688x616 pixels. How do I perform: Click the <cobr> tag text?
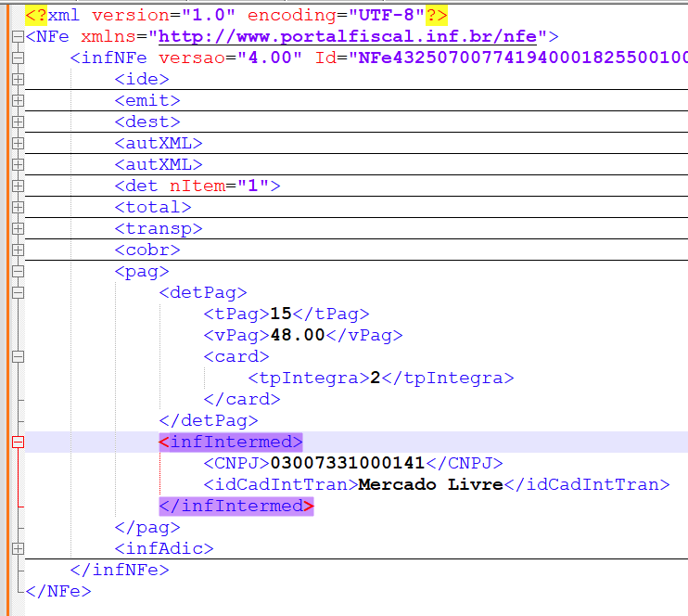point(147,250)
